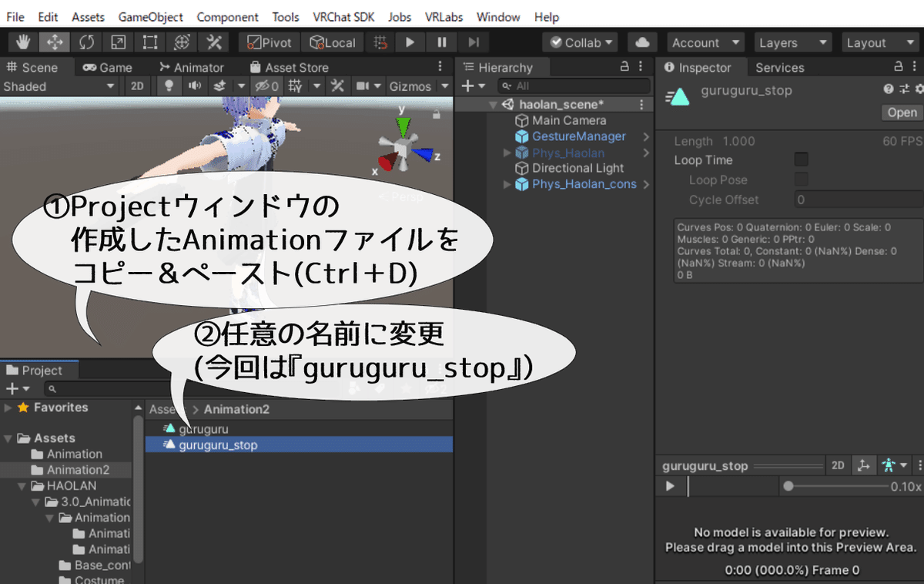Lock the Inspector panel with the padlock

coord(898,67)
